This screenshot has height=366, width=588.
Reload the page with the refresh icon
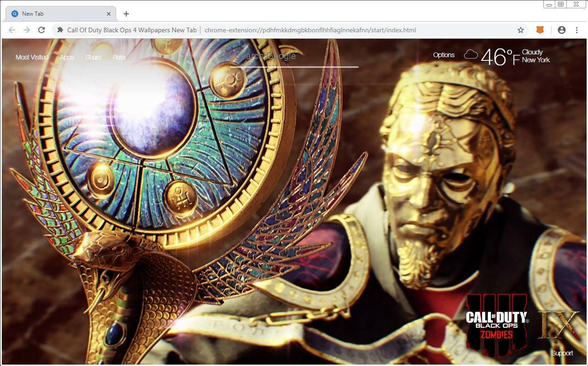41,30
